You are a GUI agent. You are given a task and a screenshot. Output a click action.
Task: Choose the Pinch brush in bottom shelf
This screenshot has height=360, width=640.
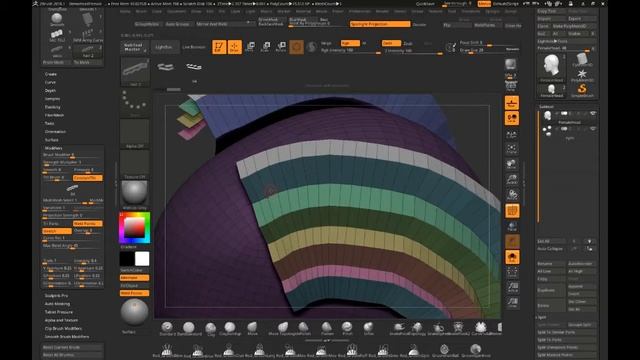347,329
